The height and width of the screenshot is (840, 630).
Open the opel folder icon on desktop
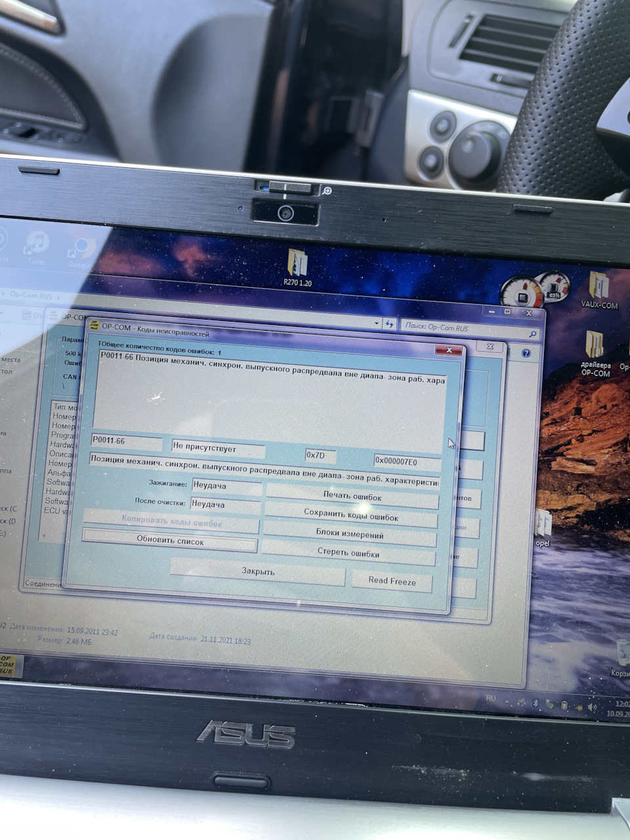pos(543,529)
